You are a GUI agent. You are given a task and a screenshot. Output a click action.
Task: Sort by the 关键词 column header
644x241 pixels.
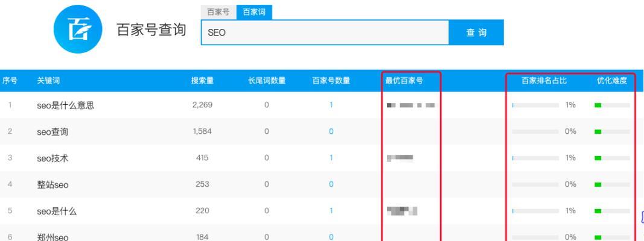48,81
